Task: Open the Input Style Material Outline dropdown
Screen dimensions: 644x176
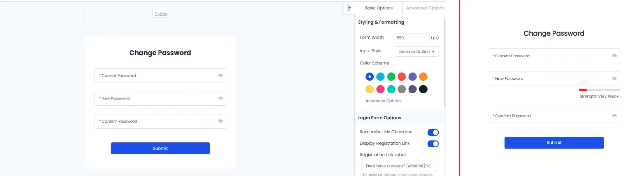Action: pos(417,52)
